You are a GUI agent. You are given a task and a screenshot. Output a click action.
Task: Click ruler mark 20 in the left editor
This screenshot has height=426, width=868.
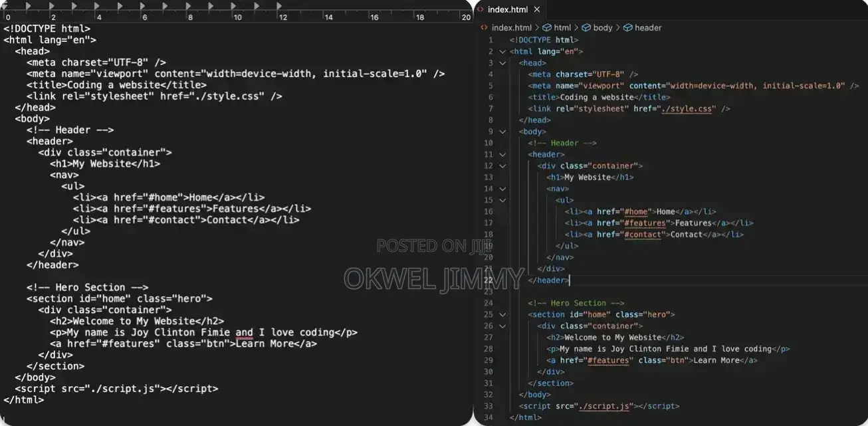466,17
